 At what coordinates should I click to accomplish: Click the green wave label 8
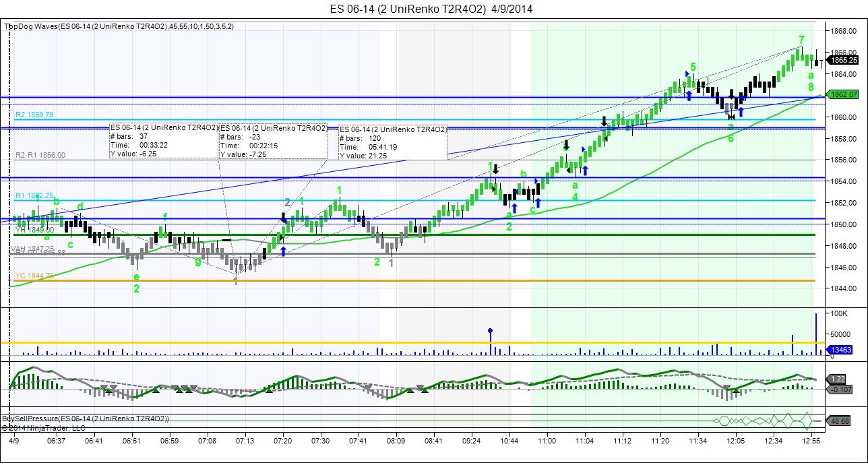click(811, 87)
